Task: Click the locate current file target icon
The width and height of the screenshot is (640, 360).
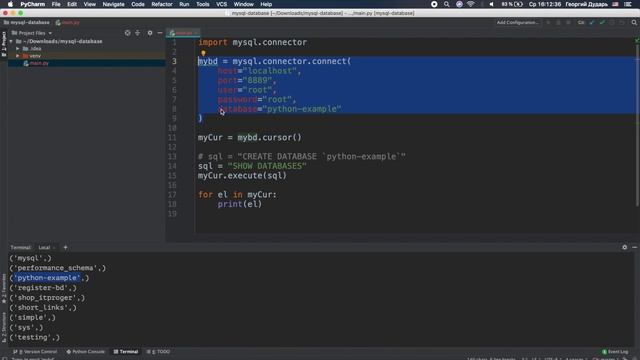Action: (x=127, y=33)
